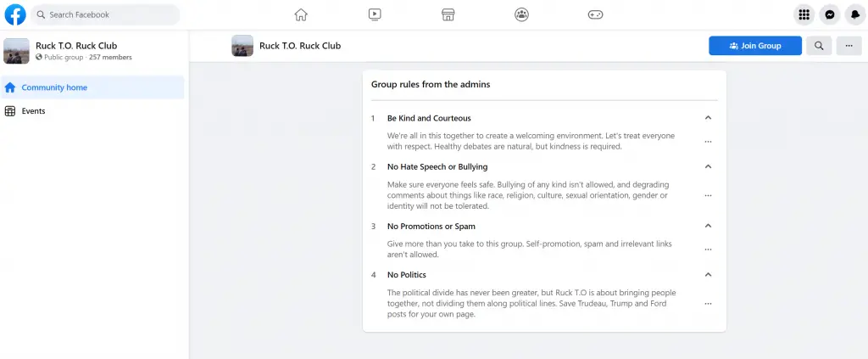Image resolution: width=868 pixels, height=359 pixels.
Task: Click the Be Kind and Courteous heading
Action: pos(429,118)
